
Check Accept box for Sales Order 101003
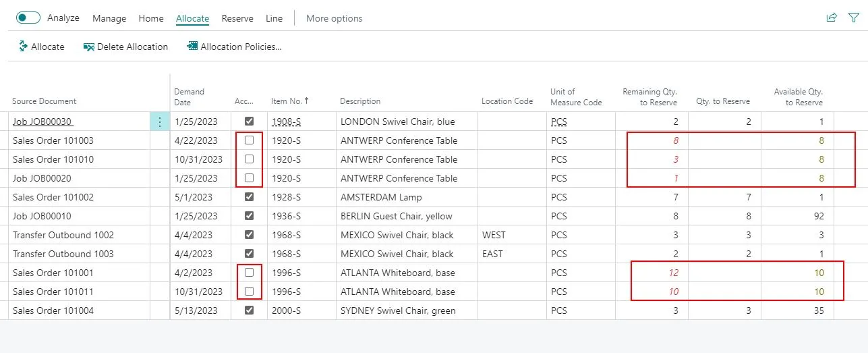tap(250, 140)
